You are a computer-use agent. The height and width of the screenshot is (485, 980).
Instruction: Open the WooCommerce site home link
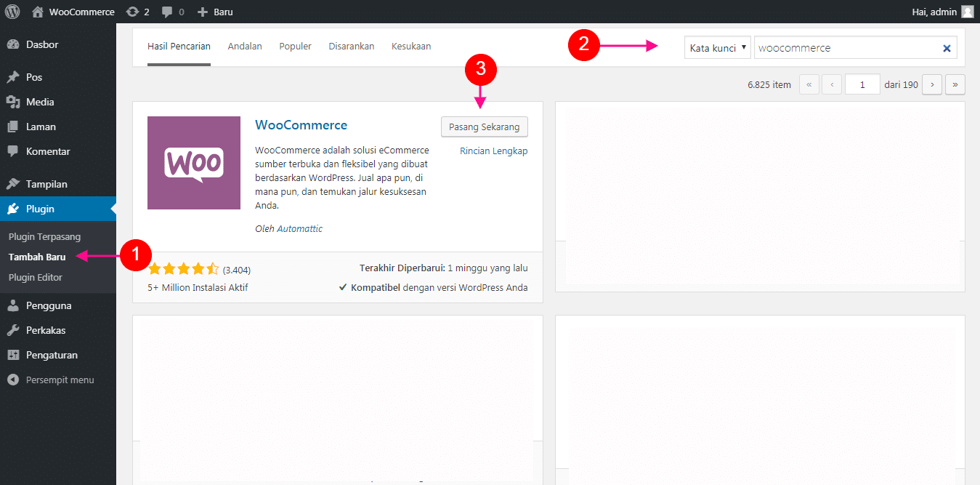[x=73, y=12]
